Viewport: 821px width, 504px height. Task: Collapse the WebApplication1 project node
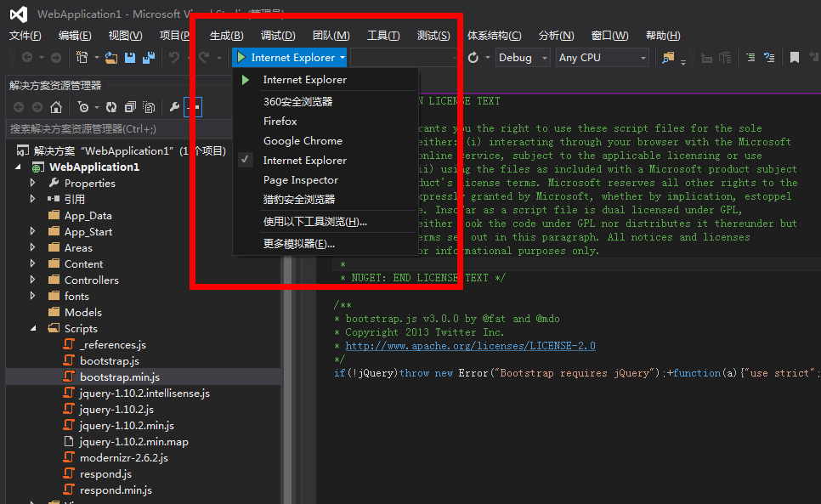pos(19,167)
